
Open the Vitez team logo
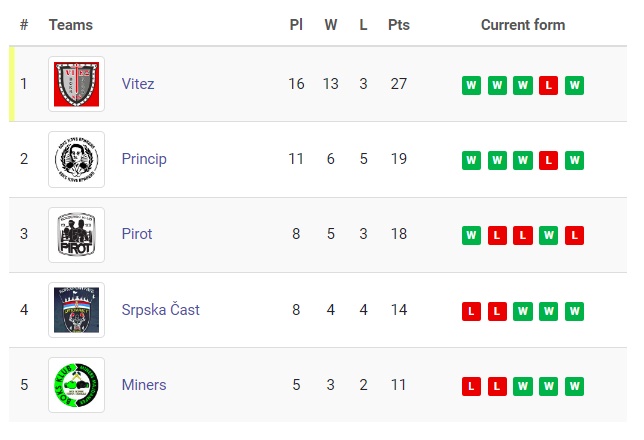point(76,84)
